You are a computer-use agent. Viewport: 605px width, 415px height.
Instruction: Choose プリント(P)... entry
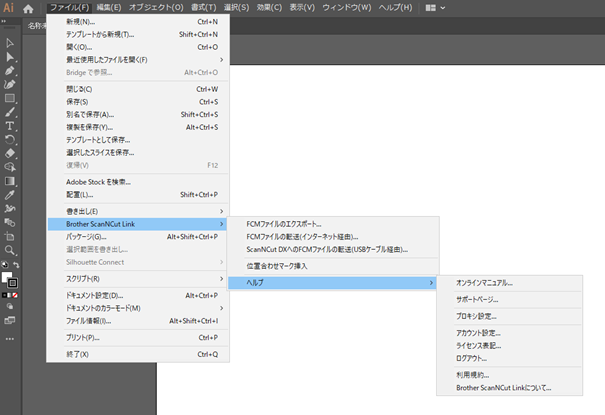pyautogui.click(x=139, y=338)
